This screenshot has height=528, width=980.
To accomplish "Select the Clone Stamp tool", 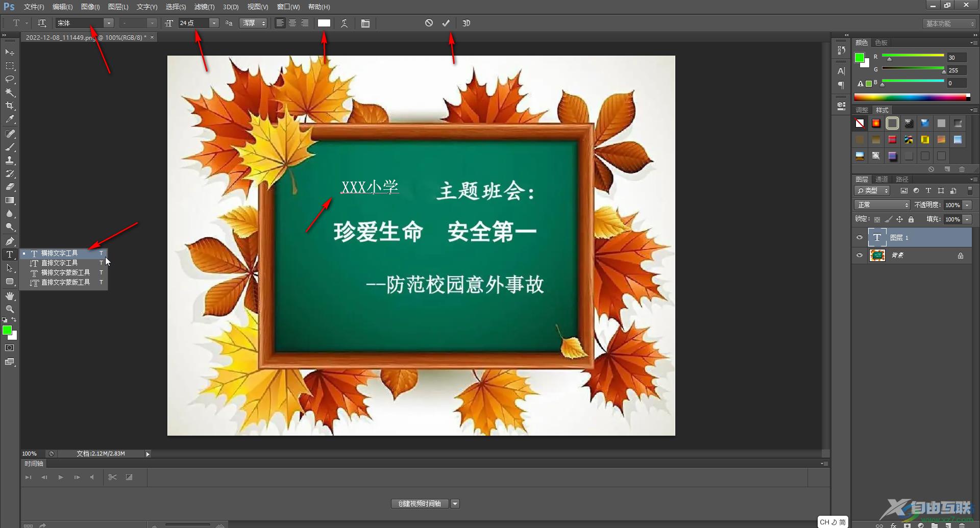I will click(10, 160).
